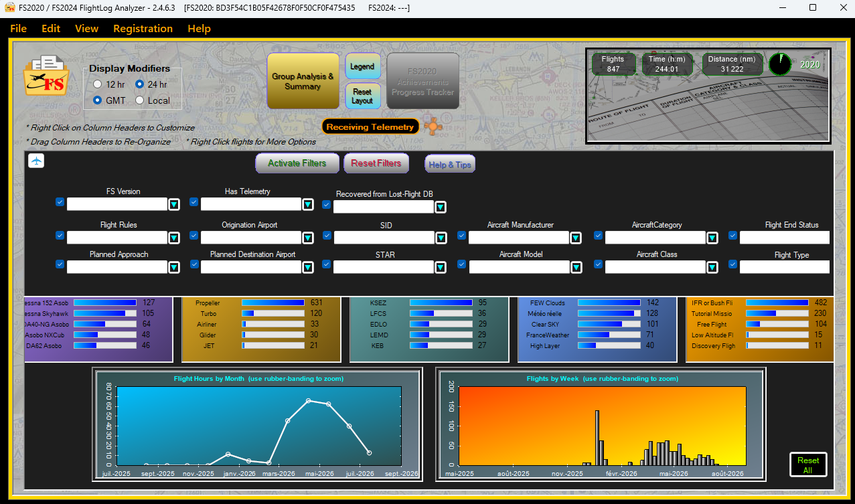Select the 12 hr radio button
Viewport: 855px width, 504px height.
(98, 84)
